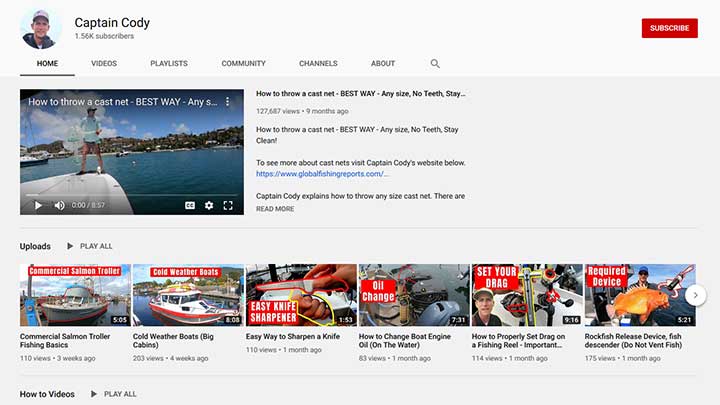
Task: Enter fullscreen on the featured video
Action: [x=228, y=205]
